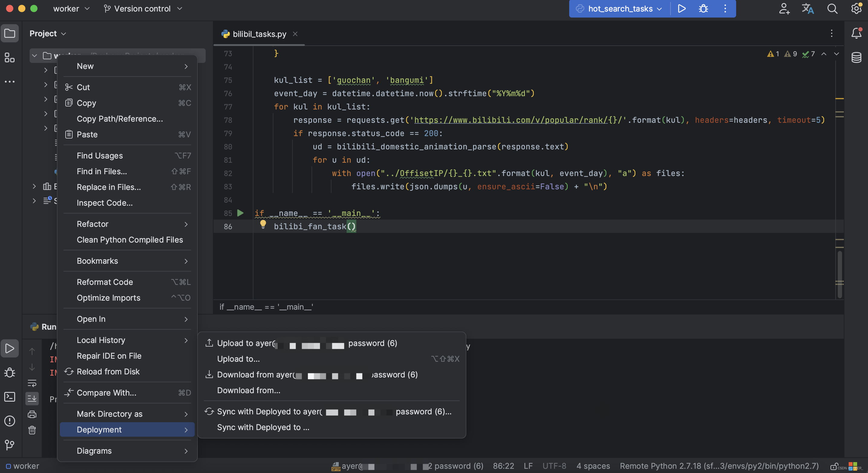The height and width of the screenshot is (473, 868).
Task: Click the bilibili popular rank URL link
Action: (511, 120)
